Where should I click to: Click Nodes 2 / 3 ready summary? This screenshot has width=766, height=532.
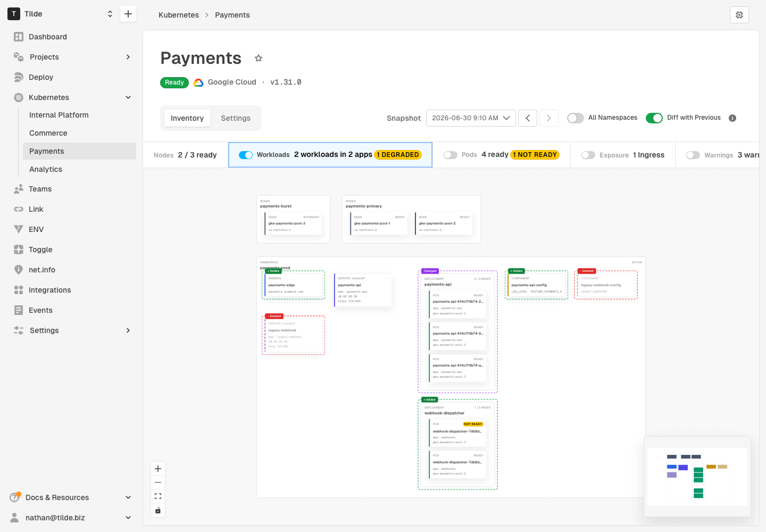185,155
